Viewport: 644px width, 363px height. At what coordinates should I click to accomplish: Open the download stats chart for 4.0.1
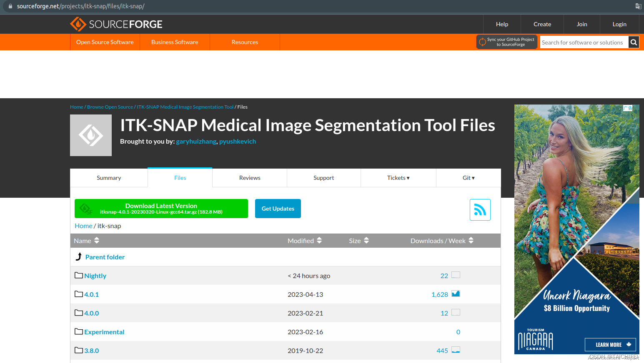pos(456,293)
